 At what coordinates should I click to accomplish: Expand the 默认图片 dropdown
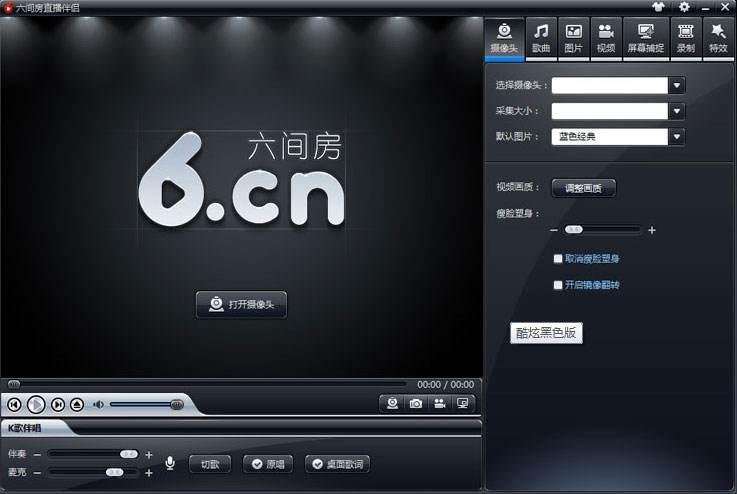(677, 137)
